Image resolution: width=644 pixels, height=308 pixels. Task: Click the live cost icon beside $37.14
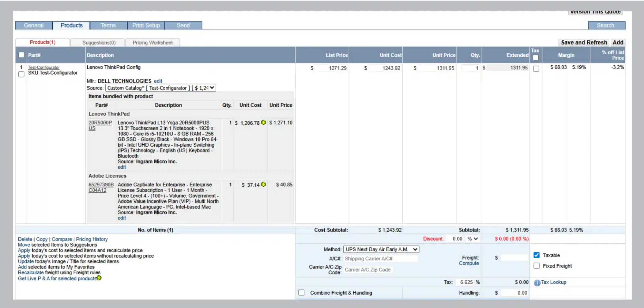pos(263,184)
